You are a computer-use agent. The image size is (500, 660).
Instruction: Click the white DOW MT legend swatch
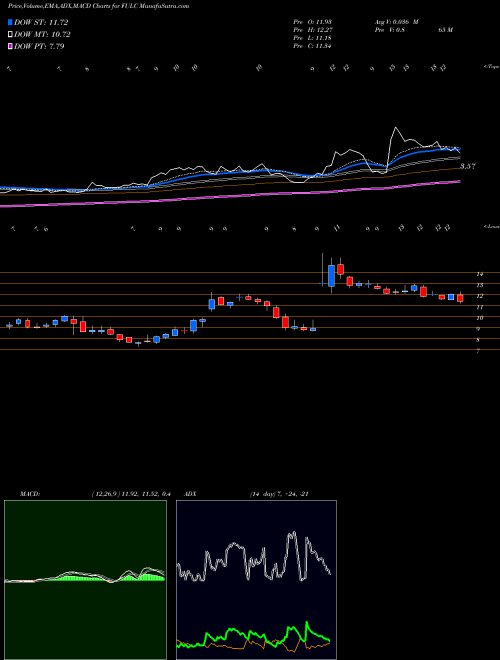click(x=10, y=35)
